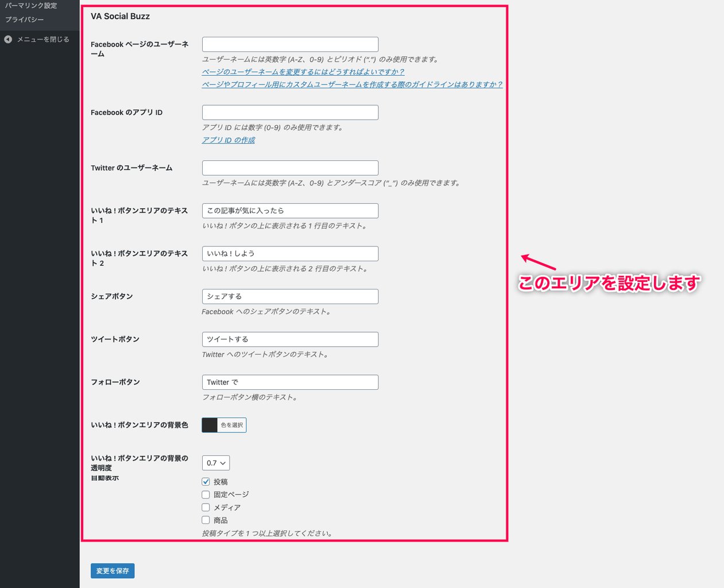Click the フォローボタン 'Twitter で' field
Image resolution: width=724 pixels, height=588 pixels.
(x=290, y=382)
